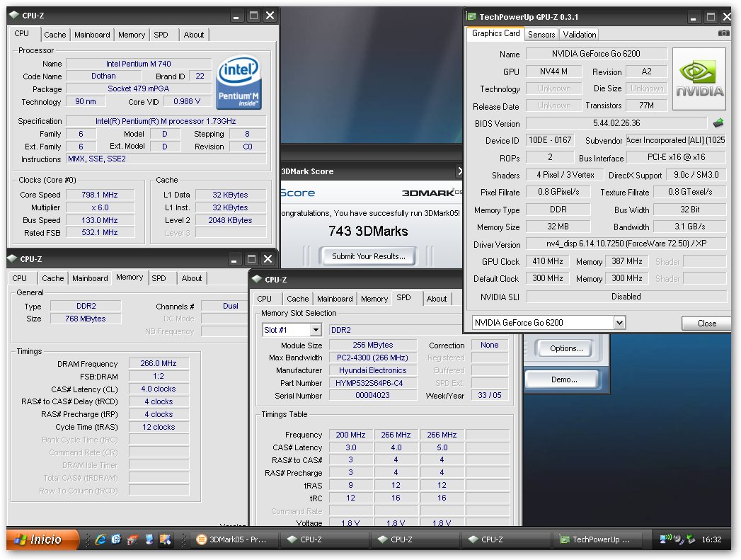Close the 3DMark Score dialog
The height and width of the screenshot is (560, 741).
(459, 171)
